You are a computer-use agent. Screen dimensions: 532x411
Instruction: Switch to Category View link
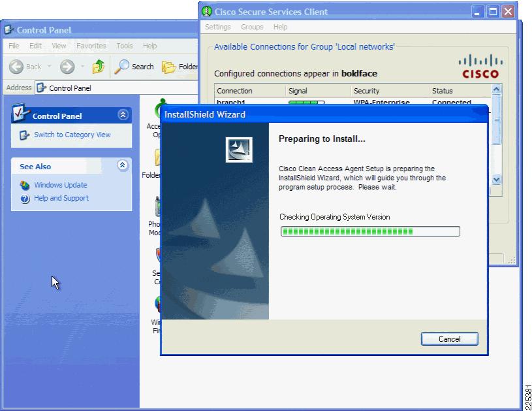72,135
